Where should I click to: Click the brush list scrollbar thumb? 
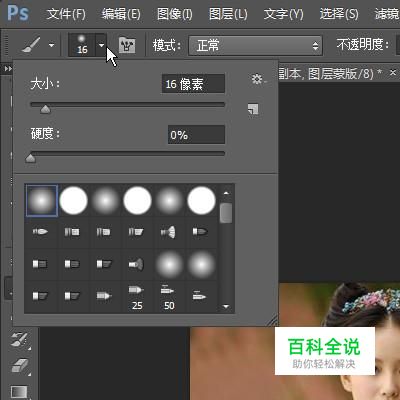[226, 213]
